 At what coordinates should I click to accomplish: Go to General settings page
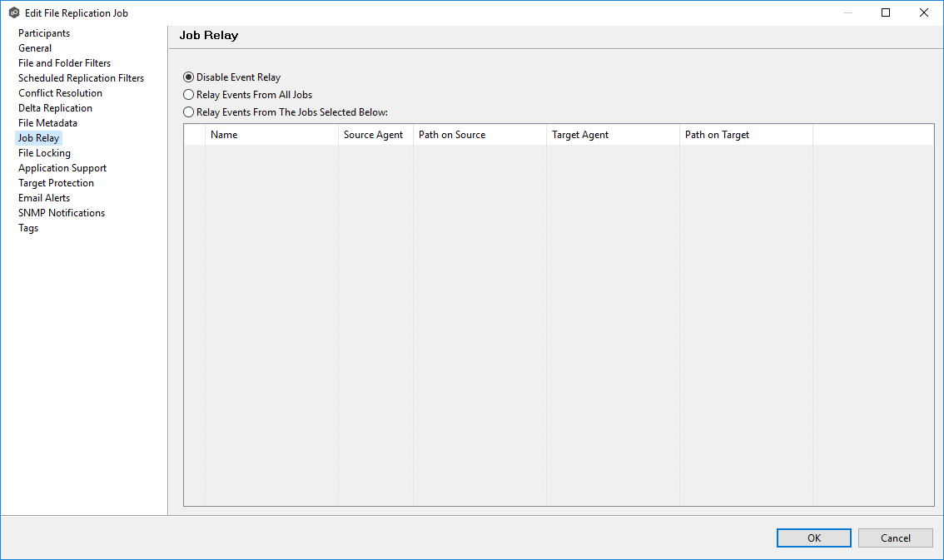point(35,48)
